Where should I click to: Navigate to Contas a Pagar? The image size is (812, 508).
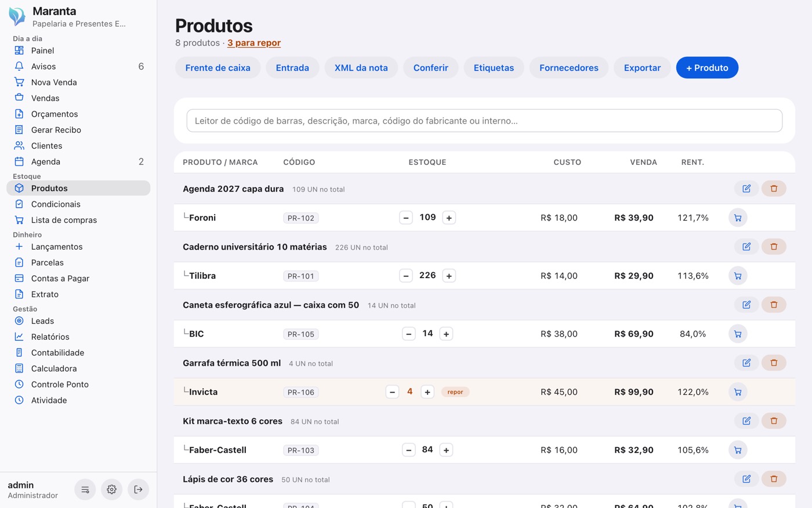(78, 279)
